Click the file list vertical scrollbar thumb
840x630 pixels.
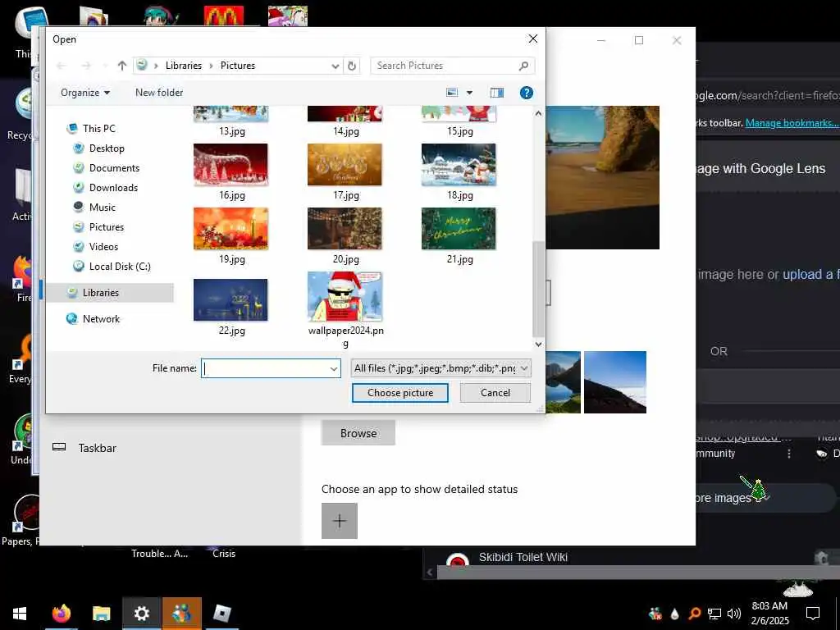point(538,288)
